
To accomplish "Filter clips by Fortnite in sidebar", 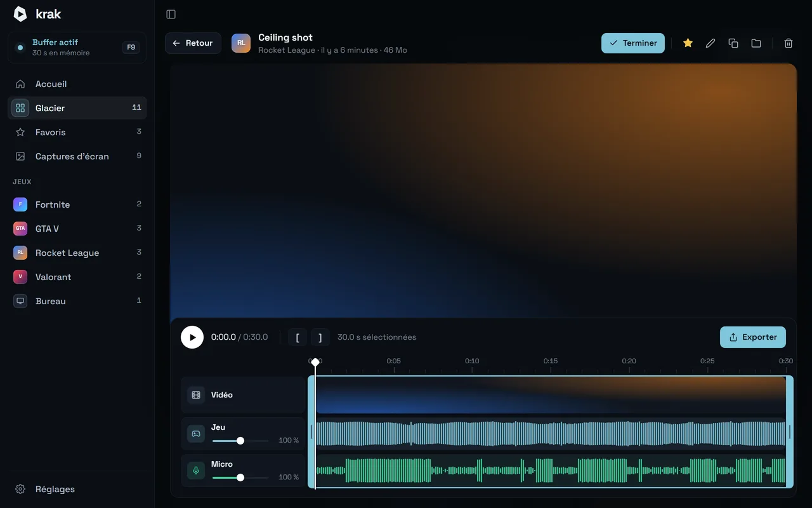I will (x=77, y=204).
